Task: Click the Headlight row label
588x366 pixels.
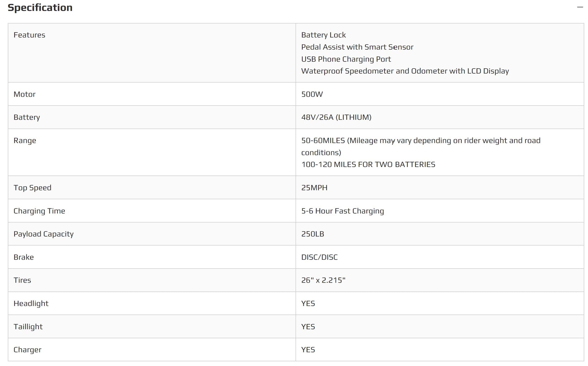Action: [x=31, y=303]
